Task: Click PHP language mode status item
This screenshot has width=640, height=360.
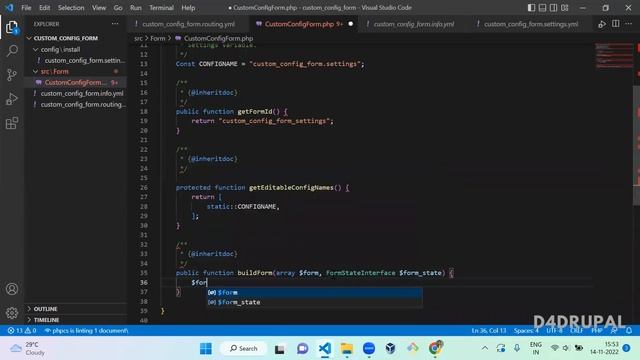Action: 597,331
